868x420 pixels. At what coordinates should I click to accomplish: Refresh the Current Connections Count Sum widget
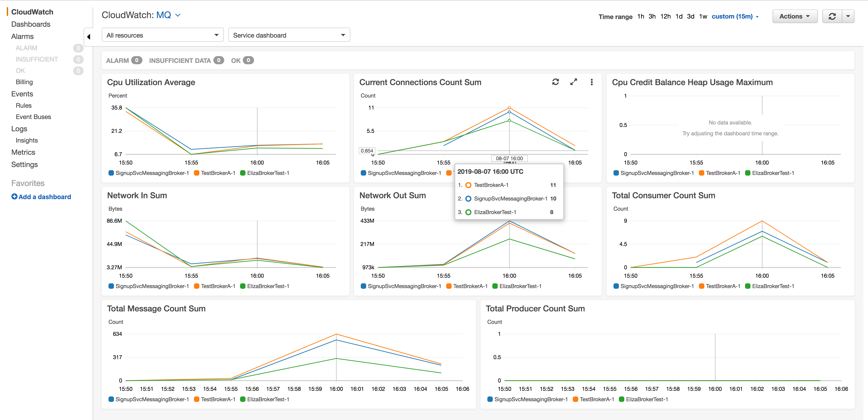point(556,82)
